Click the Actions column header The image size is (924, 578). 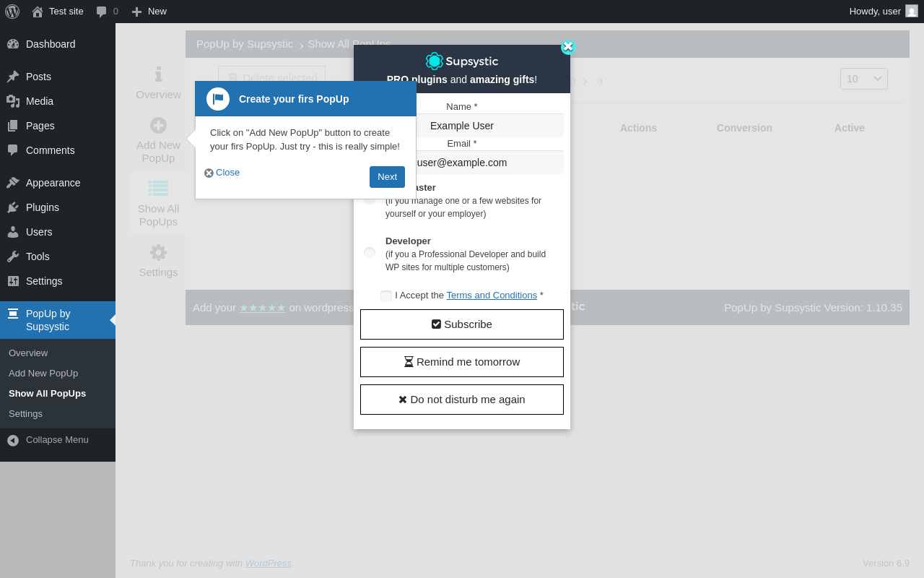pos(638,128)
